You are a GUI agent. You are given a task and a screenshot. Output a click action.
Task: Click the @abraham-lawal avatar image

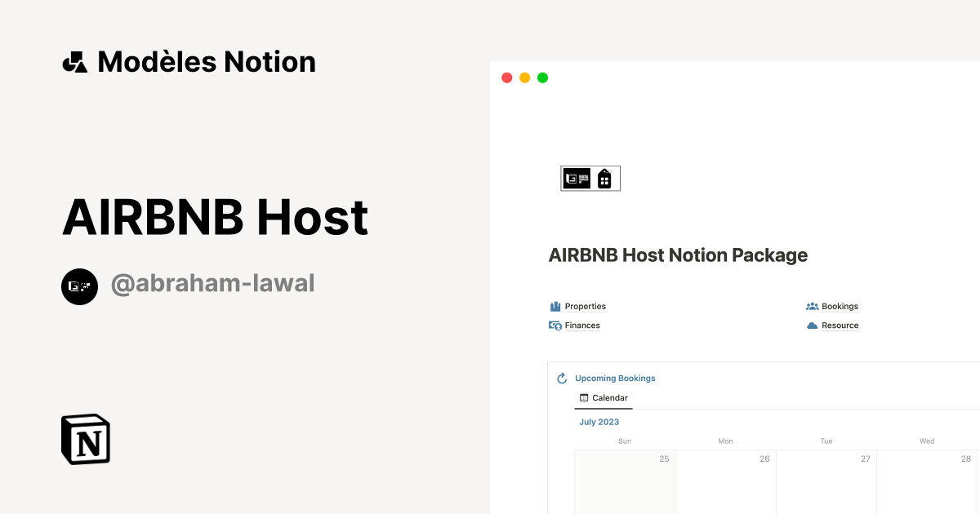point(79,286)
